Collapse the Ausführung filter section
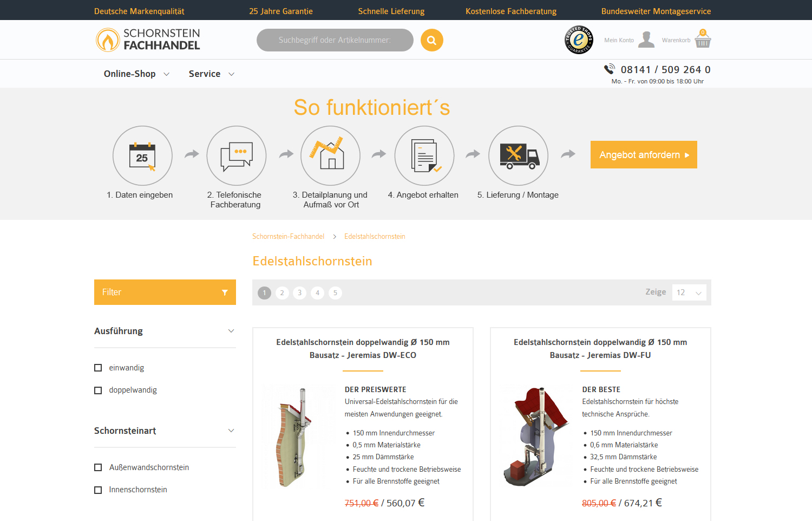Image resolution: width=812 pixels, height=521 pixels. click(x=232, y=331)
